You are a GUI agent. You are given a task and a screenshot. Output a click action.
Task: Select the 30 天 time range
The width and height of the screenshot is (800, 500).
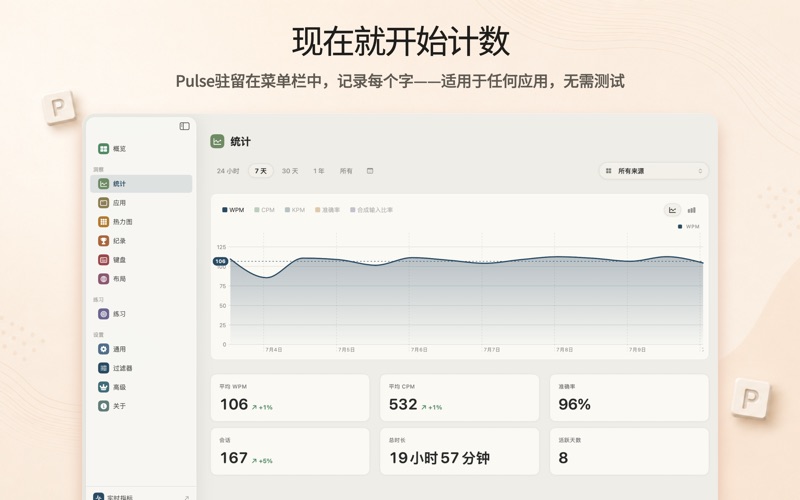(290, 171)
